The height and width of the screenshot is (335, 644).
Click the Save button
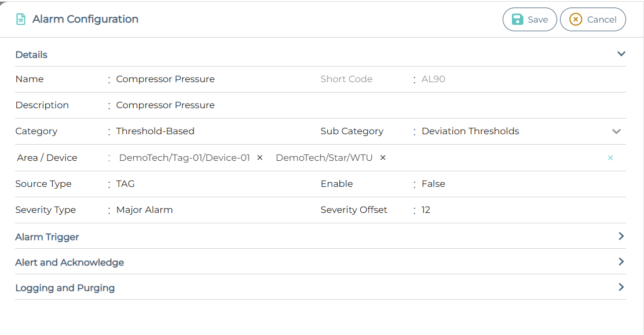tap(529, 19)
